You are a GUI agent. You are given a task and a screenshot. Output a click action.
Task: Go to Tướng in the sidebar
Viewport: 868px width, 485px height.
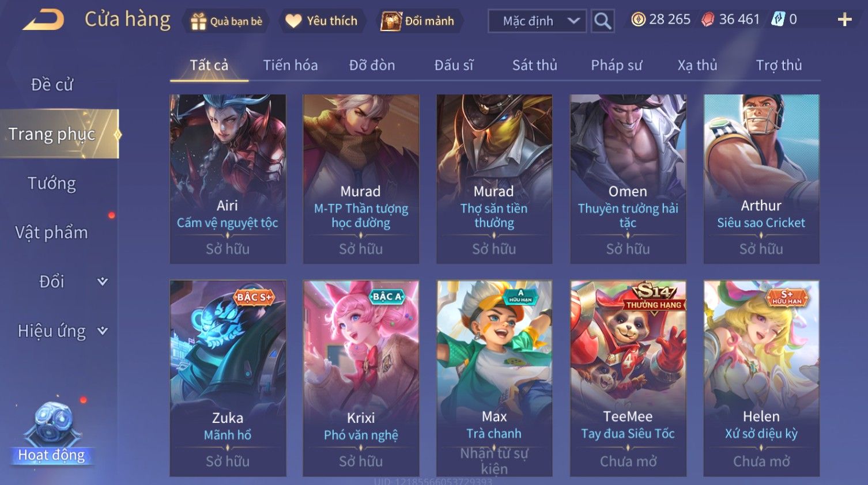point(52,183)
